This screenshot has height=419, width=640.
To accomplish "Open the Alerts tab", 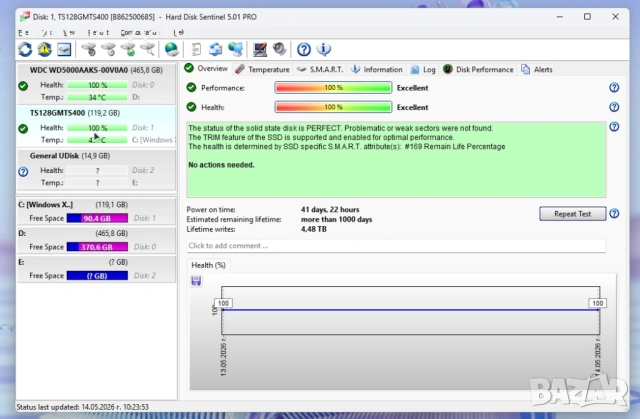I will (x=537, y=70).
